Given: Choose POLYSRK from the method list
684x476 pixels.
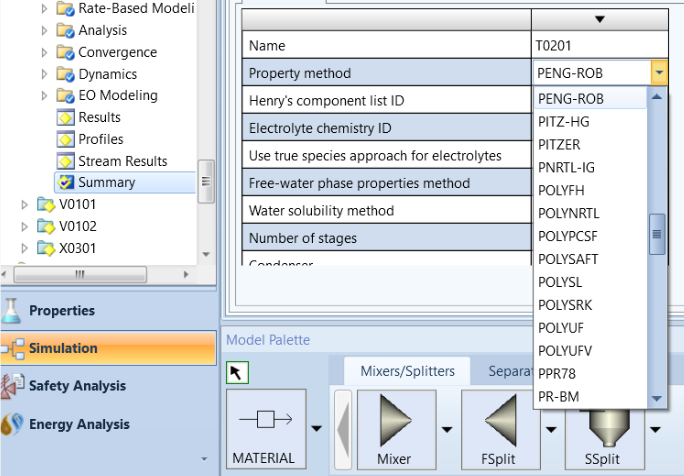Looking at the screenshot, I should pyautogui.click(x=566, y=304).
